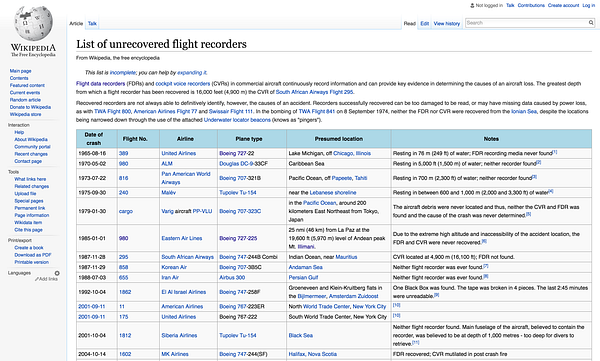600x361 pixels.
Task: Click Permanent link in Tools
Action: tap(30, 208)
